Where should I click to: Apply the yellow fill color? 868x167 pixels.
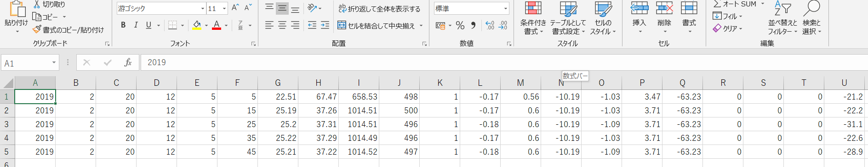click(x=197, y=25)
